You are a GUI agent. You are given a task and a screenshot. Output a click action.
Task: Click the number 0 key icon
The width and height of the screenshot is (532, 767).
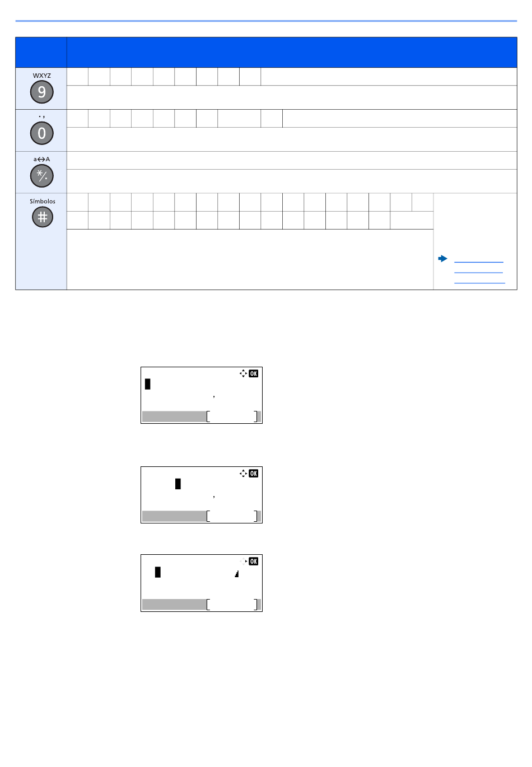coord(42,134)
